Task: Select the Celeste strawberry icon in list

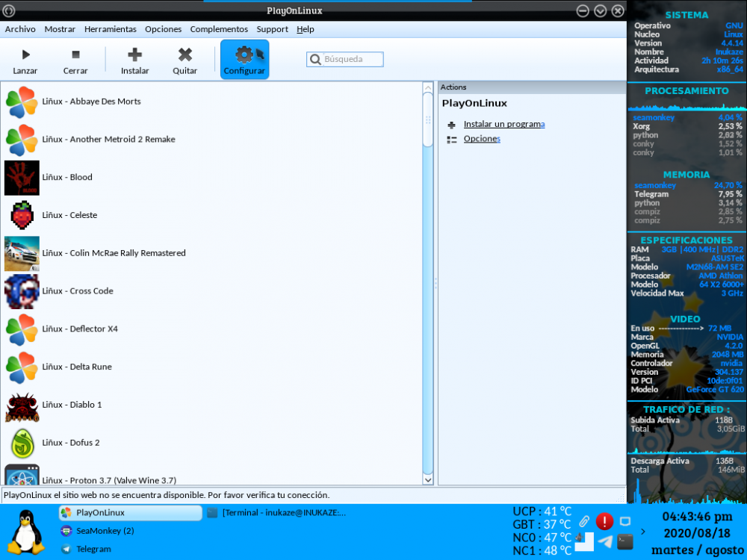Action: 22,215
